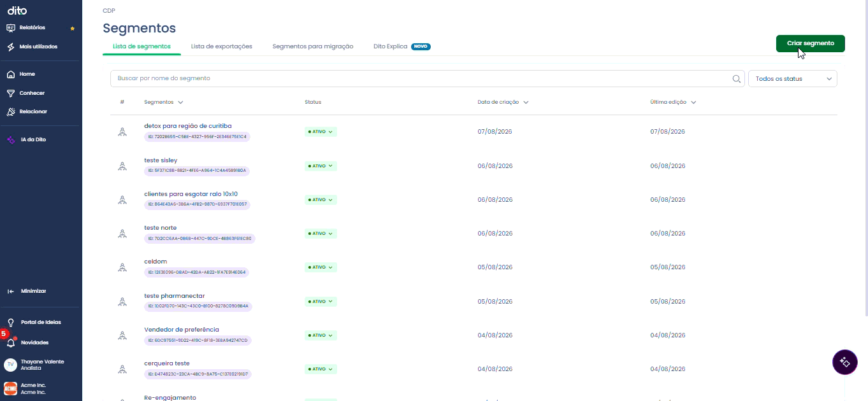Open the Todos os status filter dropdown

coord(792,79)
